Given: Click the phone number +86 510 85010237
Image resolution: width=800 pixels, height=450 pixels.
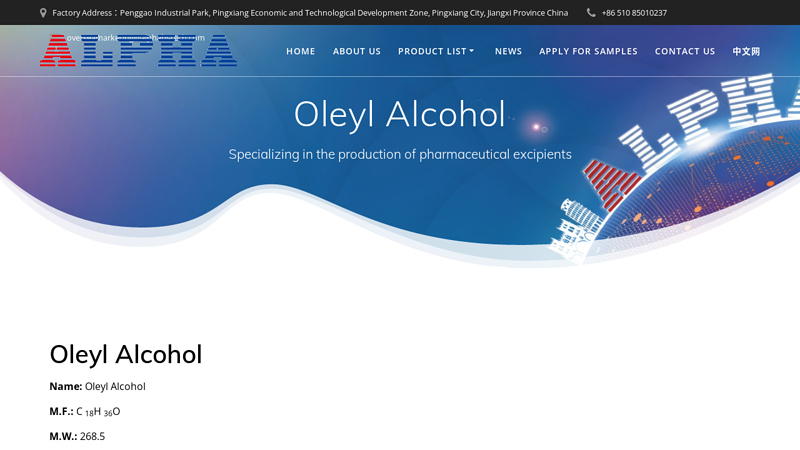Looking at the screenshot, I should (634, 13).
